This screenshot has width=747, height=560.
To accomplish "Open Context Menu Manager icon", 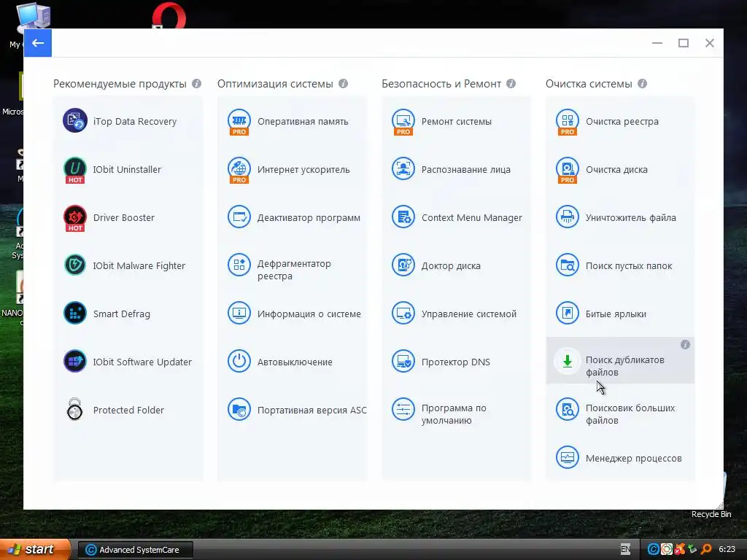I will (x=403, y=217).
